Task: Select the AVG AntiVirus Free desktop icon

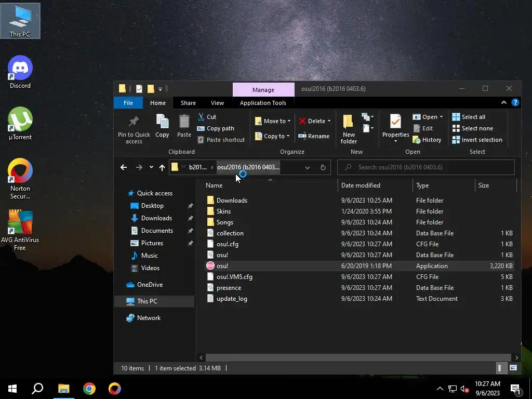Action: point(20,230)
